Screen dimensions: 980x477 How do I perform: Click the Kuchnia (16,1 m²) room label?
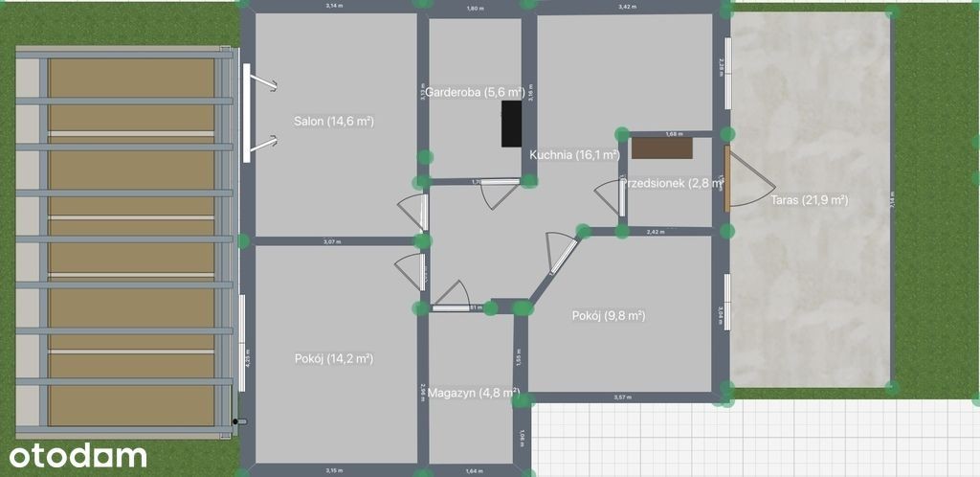(x=574, y=154)
